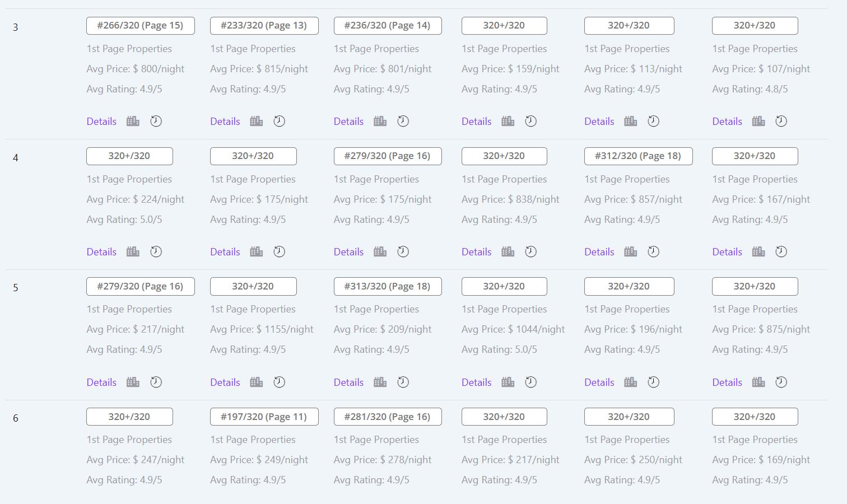This screenshot has width=847, height=504.
Task: Click the building icon on row 3's $113/night card
Action: (630, 121)
